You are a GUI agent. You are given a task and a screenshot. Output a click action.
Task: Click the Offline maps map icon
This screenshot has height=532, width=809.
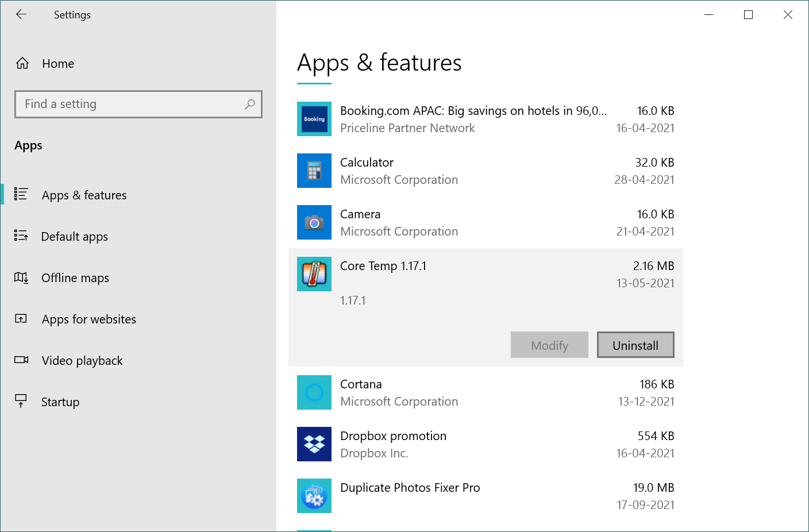click(21, 277)
